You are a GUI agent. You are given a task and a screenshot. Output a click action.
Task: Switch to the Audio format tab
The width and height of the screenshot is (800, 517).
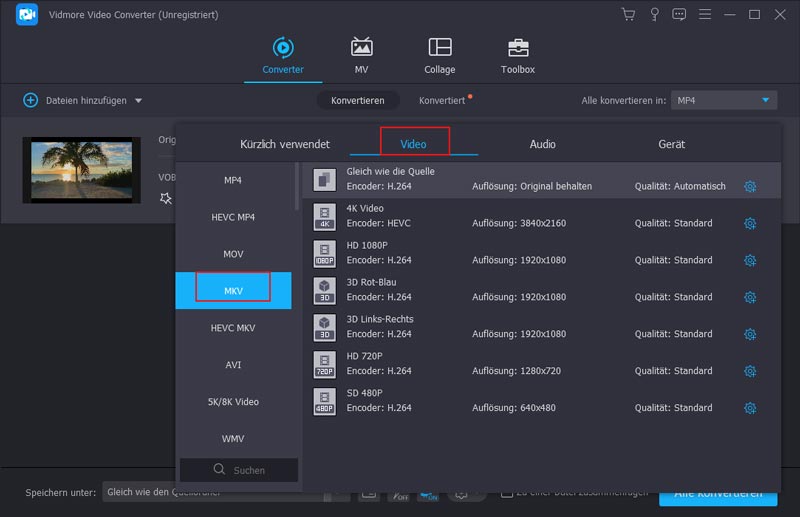click(x=542, y=144)
